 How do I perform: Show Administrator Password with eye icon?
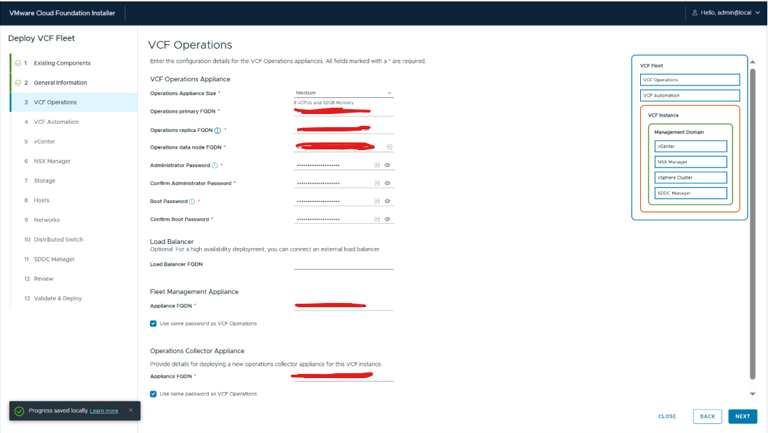pos(387,165)
